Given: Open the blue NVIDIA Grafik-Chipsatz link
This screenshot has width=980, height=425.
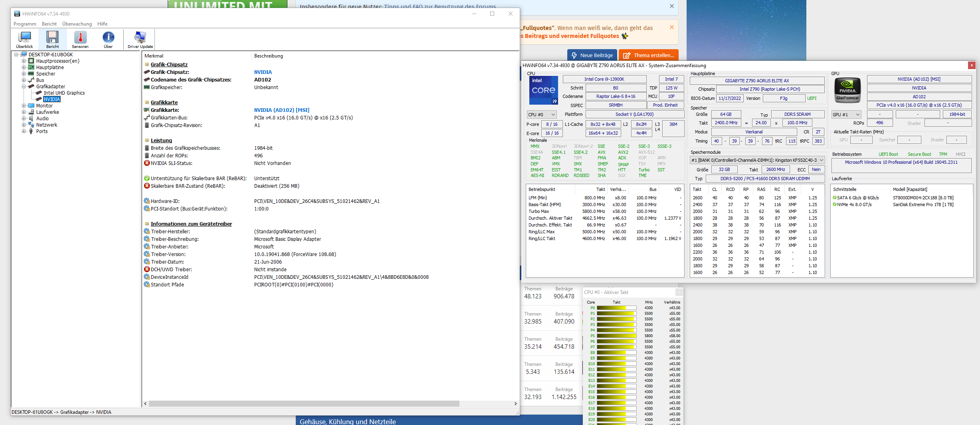Looking at the screenshot, I should (263, 72).
